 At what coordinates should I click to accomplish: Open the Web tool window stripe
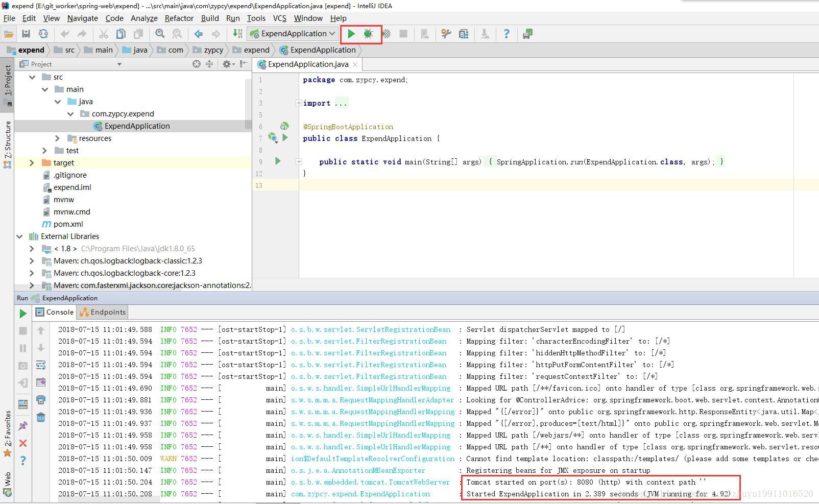pos(7,484)
